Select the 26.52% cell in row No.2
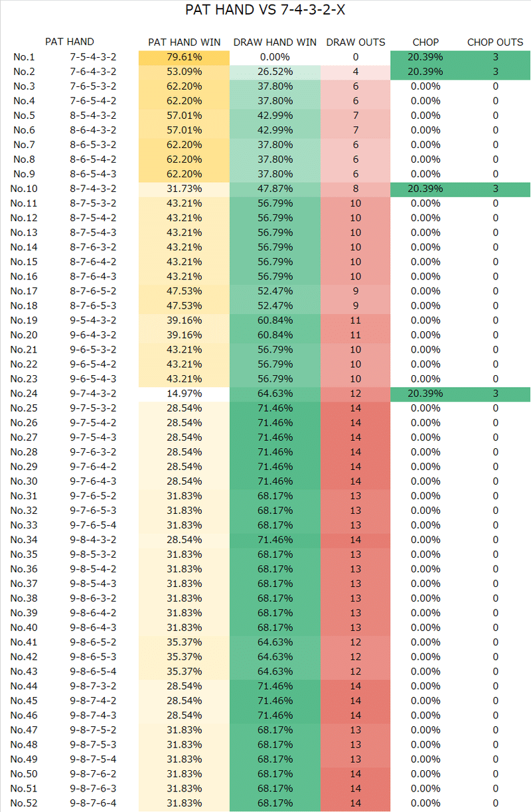 click(275, 72)
